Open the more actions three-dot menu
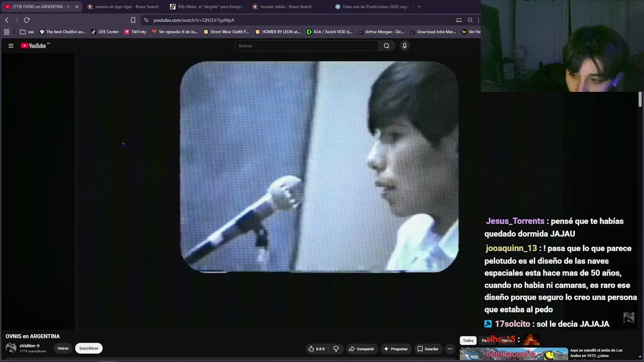This screenshot has height=362, width=644. [450, 349]
